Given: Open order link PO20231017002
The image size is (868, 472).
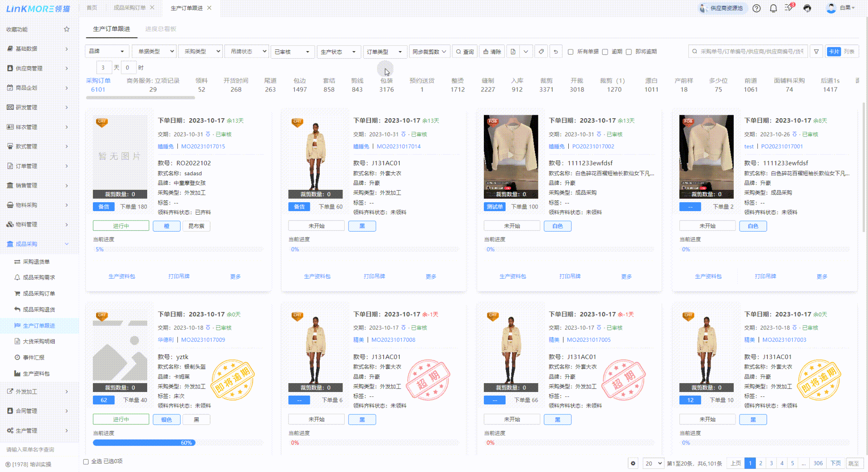Looking at the screenshot, I should 593,146.
